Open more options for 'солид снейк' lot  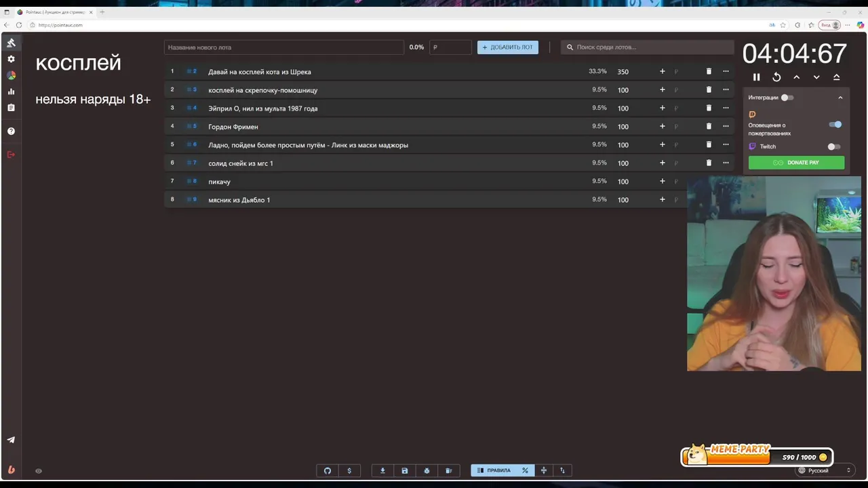[726, 163]
